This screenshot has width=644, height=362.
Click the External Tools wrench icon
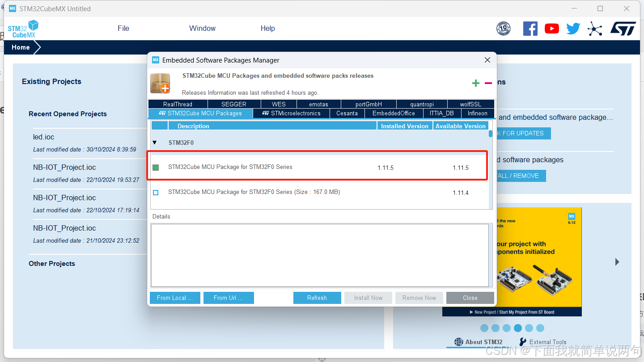click(523, 342)
